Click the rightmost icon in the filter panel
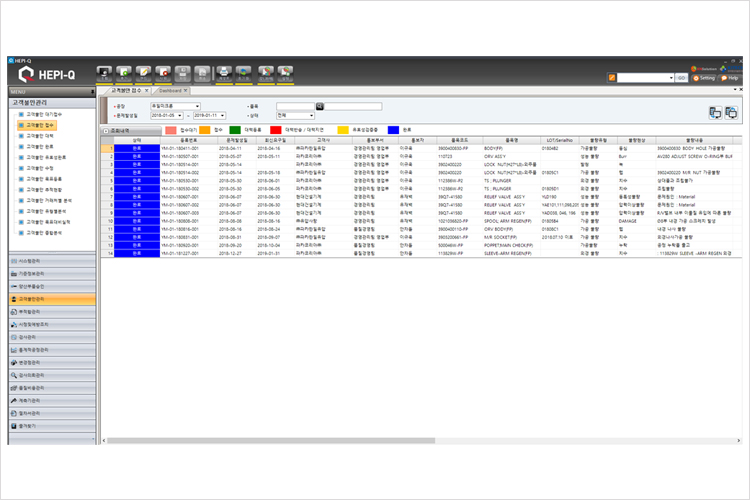This screenshot has height=500, width=750. pos(731,112)
